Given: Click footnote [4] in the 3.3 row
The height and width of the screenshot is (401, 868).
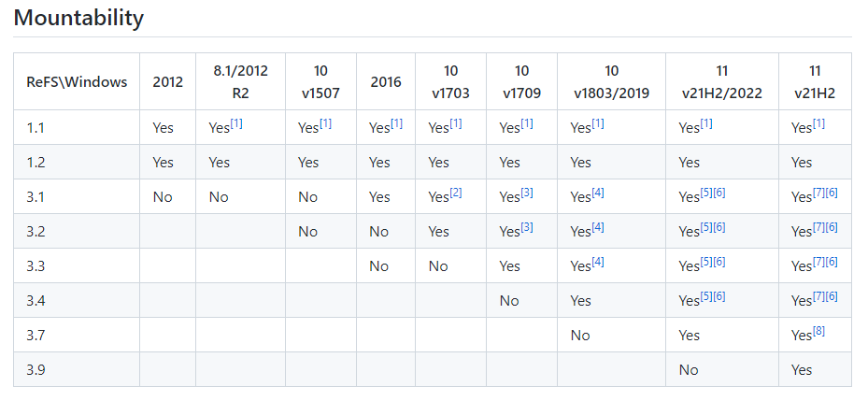Looking at the screenshot, I should coord(598,262).
